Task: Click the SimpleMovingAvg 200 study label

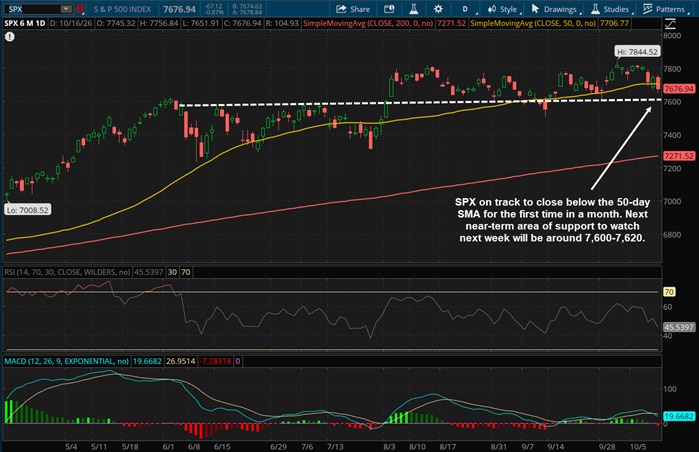Action: [x=369, y=23]
